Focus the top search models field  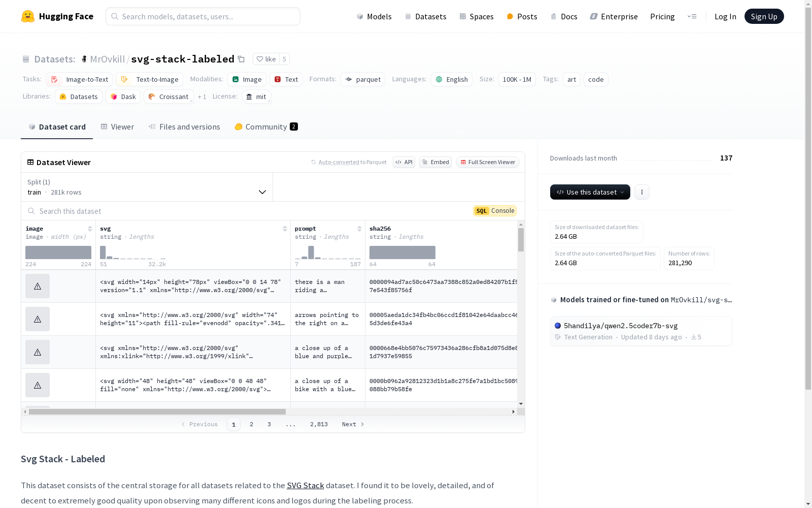tap(203, 16)
